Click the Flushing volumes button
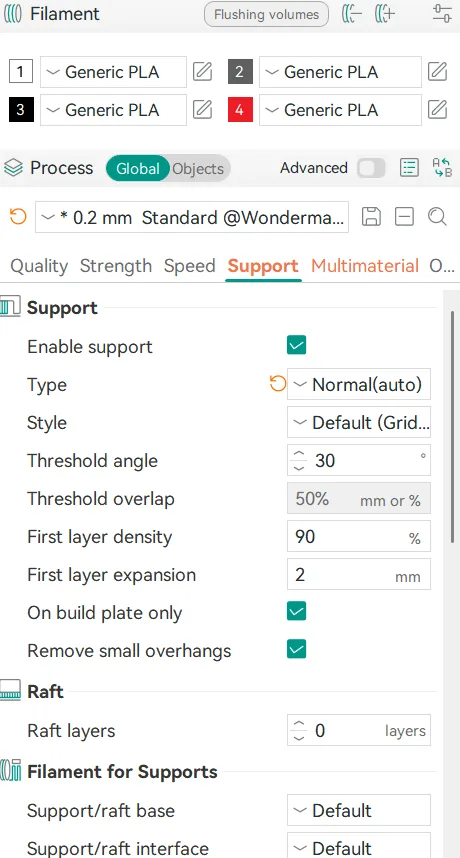The width and height of the screenshot is (460, 858). [266, 14]
